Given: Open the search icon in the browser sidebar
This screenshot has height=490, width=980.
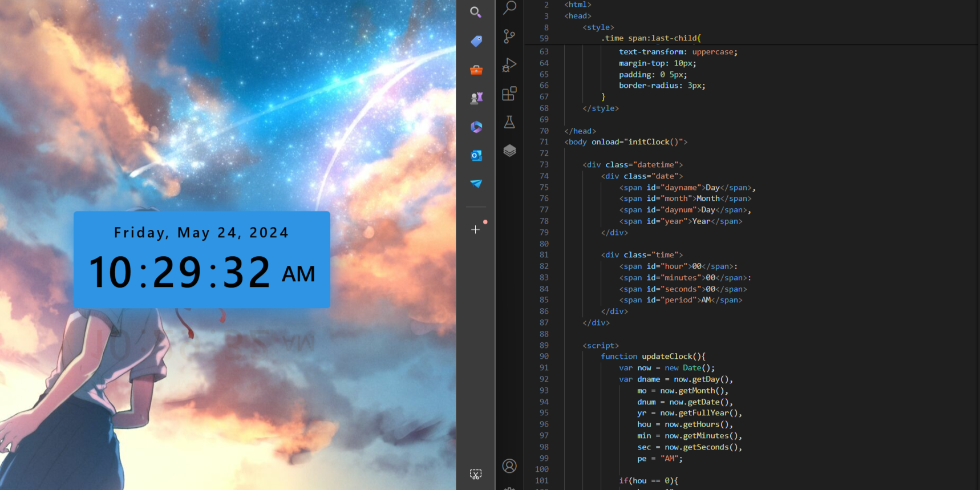Looking at the screenshot, I should pos(475,12).
